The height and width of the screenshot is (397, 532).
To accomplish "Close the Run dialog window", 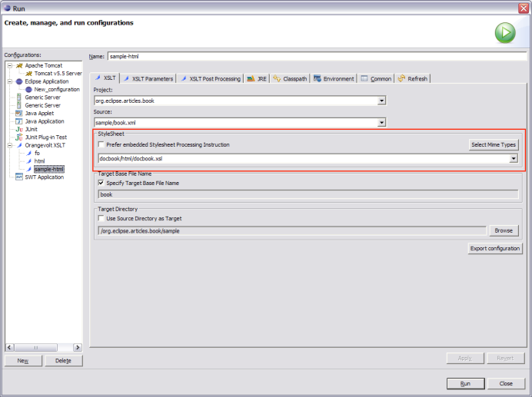I will click(524, 8).
